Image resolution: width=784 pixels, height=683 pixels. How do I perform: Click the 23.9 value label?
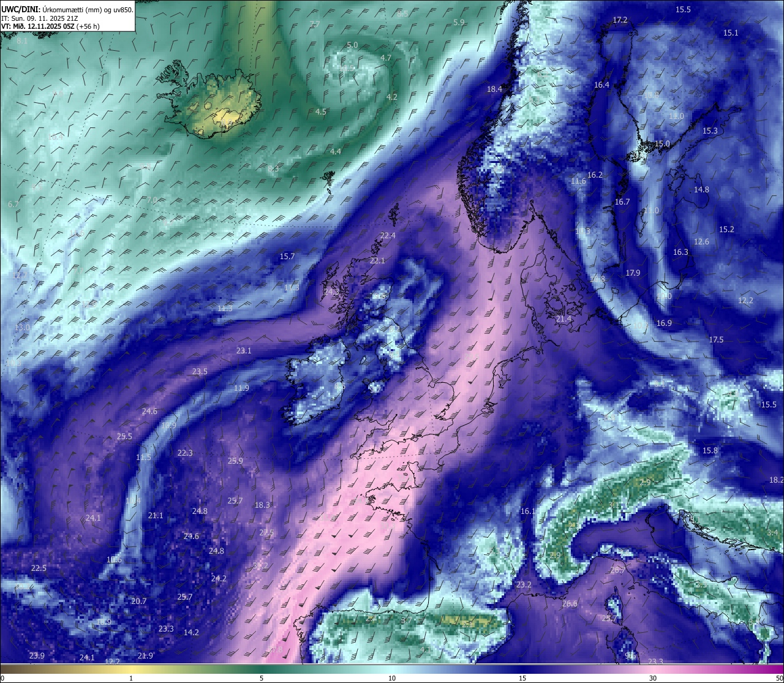click(37, 656)
